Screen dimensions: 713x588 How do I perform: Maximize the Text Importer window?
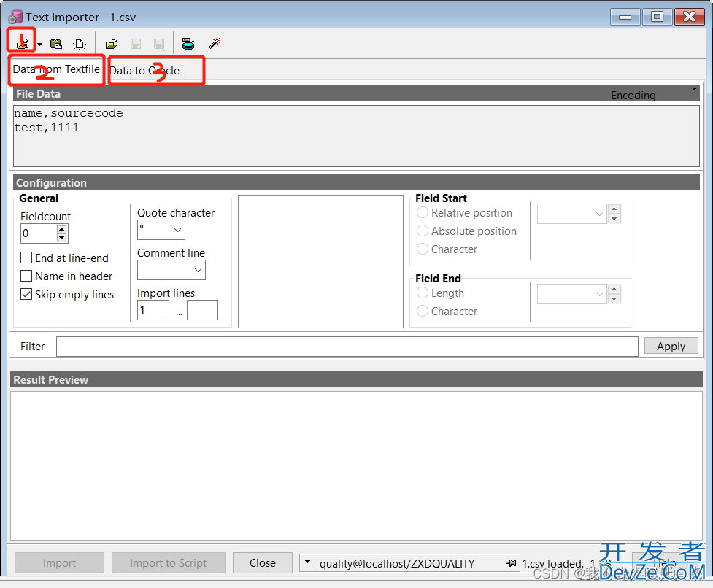coord(657,17)
